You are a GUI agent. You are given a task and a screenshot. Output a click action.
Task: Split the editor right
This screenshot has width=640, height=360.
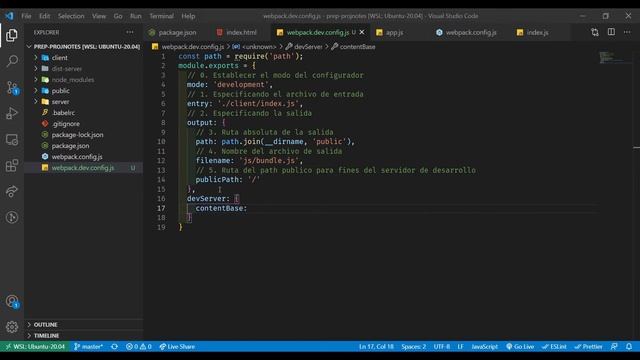(x=611, y=32)
